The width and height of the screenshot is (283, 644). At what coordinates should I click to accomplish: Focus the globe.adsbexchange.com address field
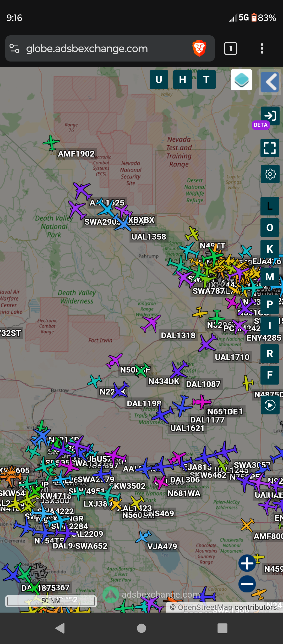click(87, 49)
